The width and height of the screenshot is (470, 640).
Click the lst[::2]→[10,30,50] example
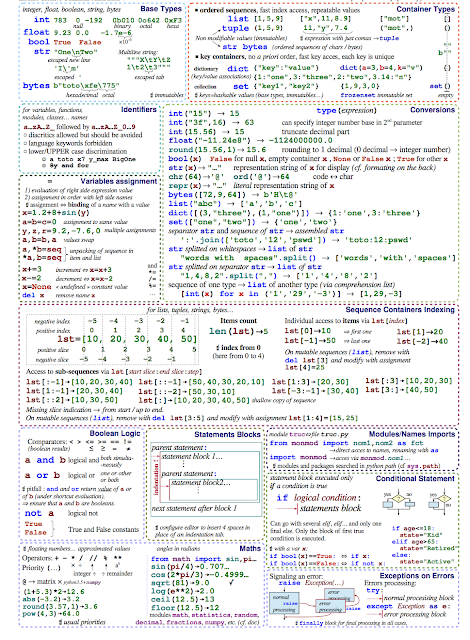point(72,400)
